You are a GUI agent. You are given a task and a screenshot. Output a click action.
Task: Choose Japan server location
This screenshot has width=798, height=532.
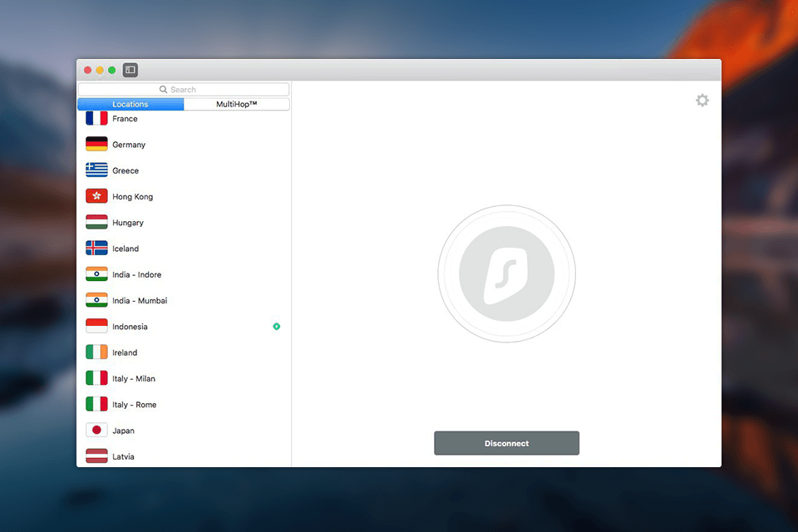184,431
